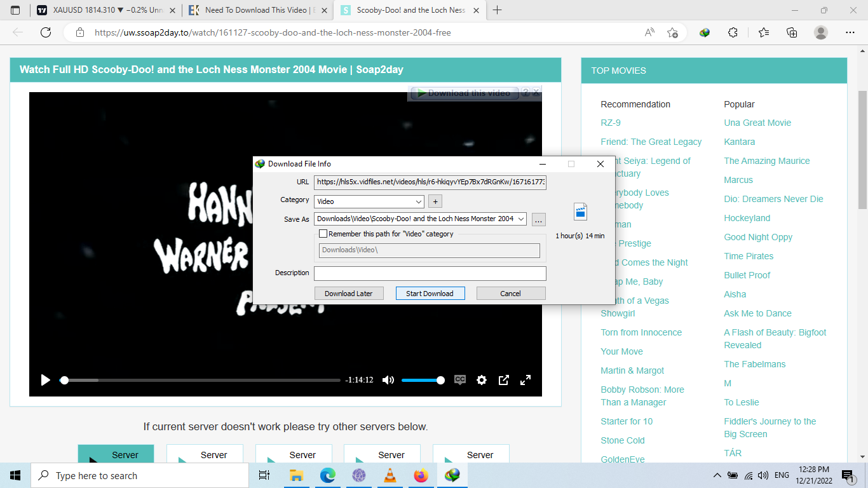Show hidden system tray icons
The width and height of the screenshot is (868, 488).
pyautogui.click(x=717, y=475)
